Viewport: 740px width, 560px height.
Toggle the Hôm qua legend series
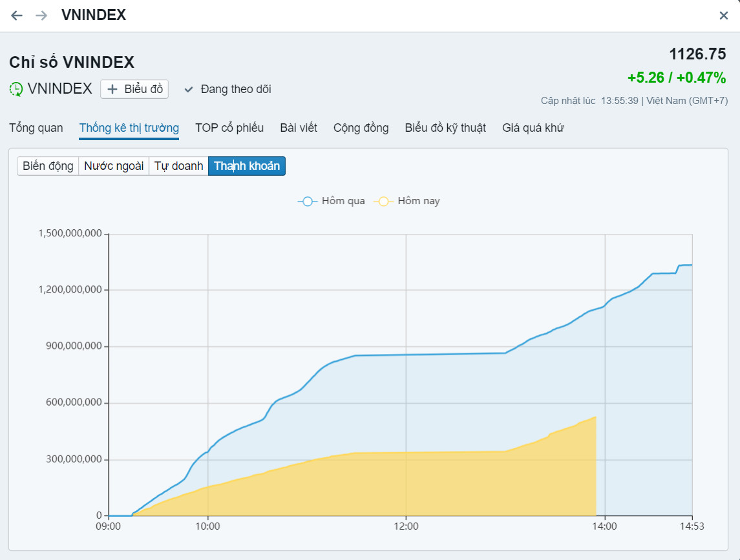331,201
